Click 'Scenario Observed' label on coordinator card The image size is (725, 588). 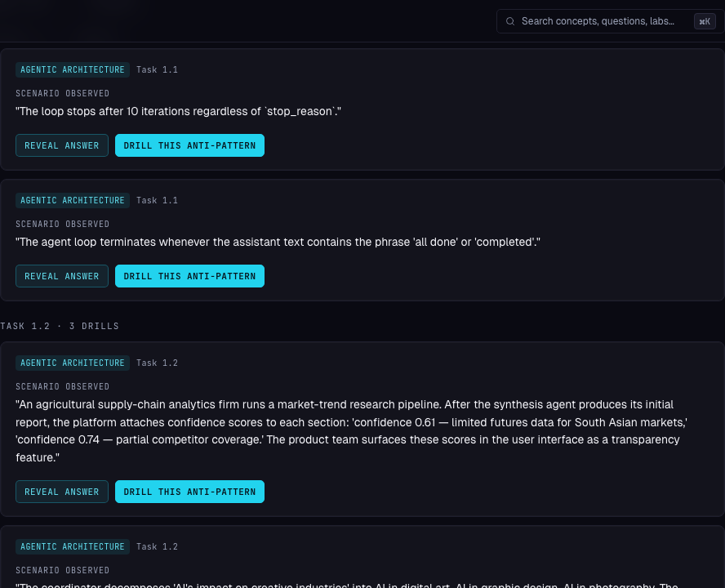tap(62, 570)
